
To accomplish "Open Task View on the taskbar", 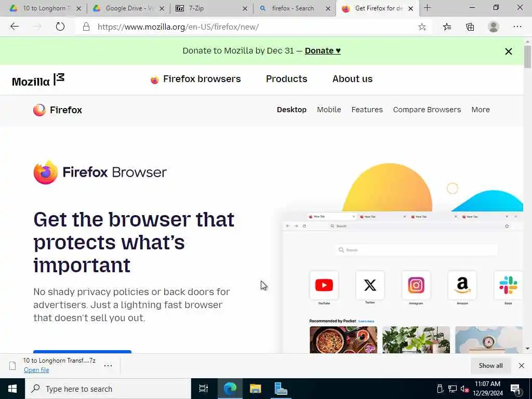I will tap(204, 389).
